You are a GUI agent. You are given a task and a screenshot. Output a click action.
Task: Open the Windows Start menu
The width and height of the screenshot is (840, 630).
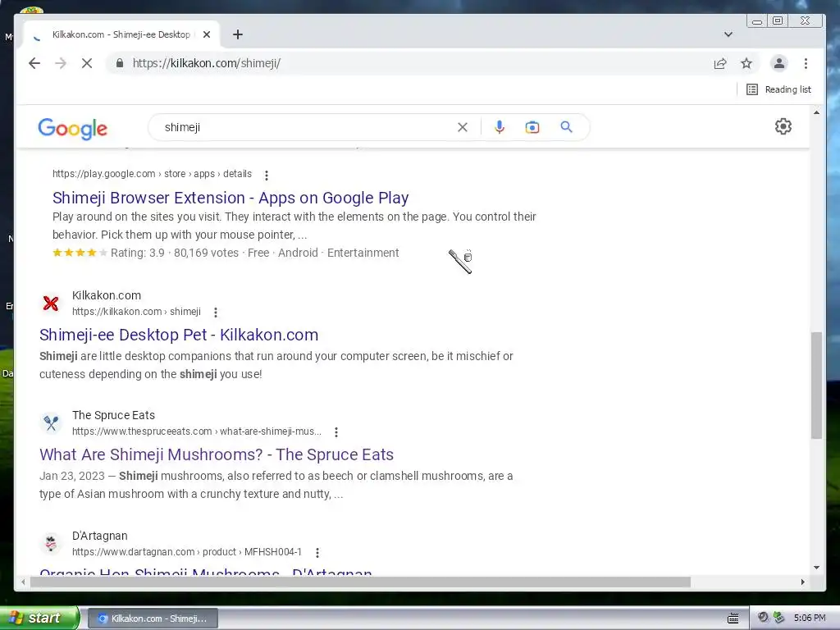39,618
